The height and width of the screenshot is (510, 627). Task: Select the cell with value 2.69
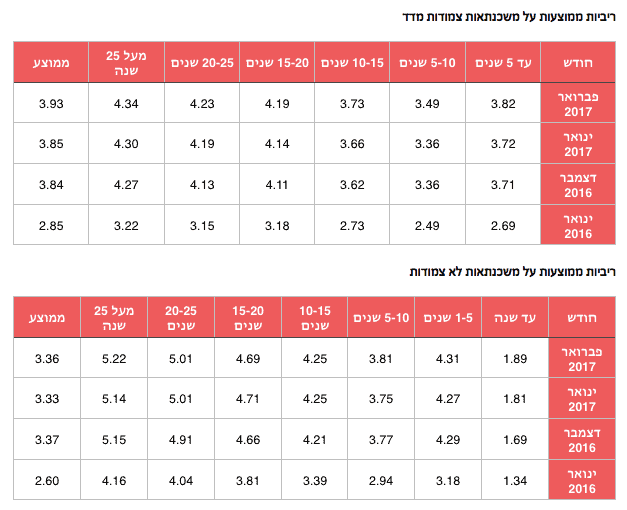[502, 224]
